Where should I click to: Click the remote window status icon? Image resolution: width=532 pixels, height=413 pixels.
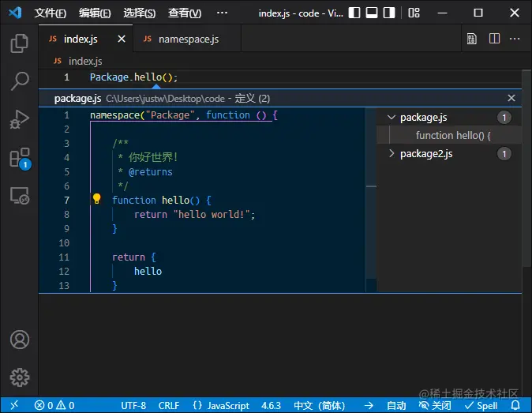pos(14,405)
